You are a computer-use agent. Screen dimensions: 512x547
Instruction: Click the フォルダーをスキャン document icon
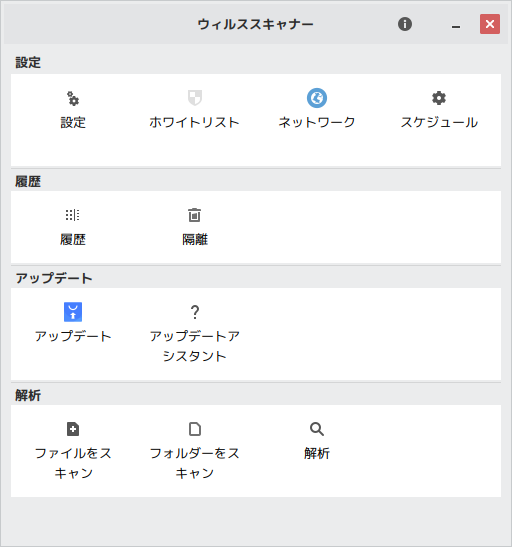195,429
